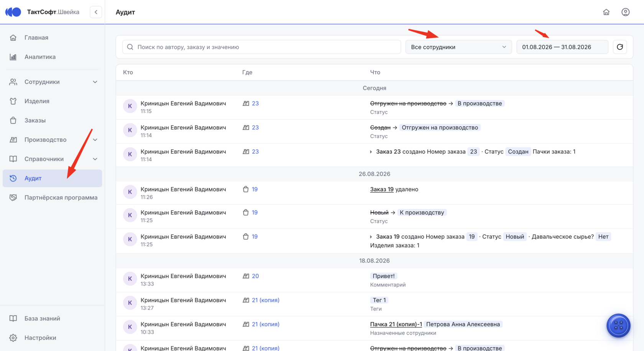Screen dimensions: 644x351
Task: Expand the Сотрудники sidebar submenu
Action: (x=95, y=82)
